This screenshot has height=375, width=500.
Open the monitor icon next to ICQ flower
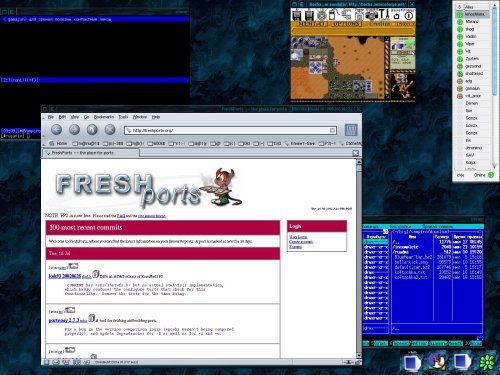pyautogui.click(x=462, y=362)
